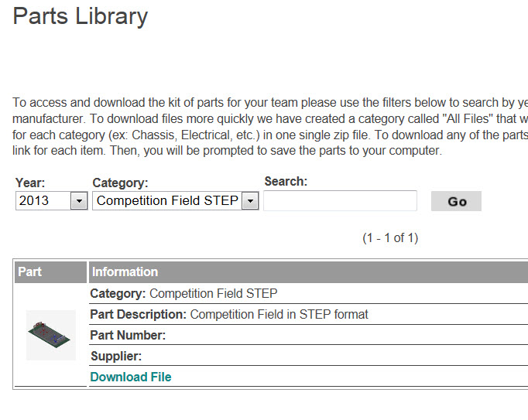Click the Search: label
The width and height of the screenshot is (528, 420).
286,182
